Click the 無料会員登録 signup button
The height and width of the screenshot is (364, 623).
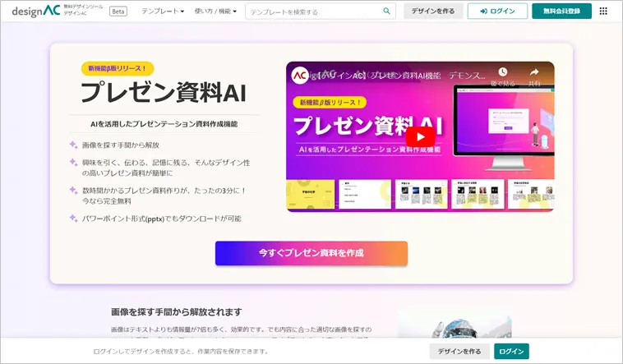pyautogui.click(x=561, y=12)
